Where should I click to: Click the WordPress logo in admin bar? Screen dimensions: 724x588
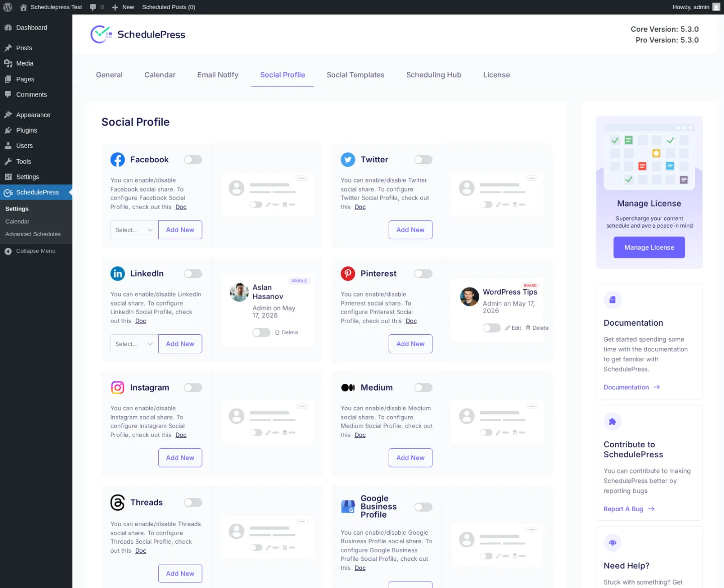tap(8, 7)
